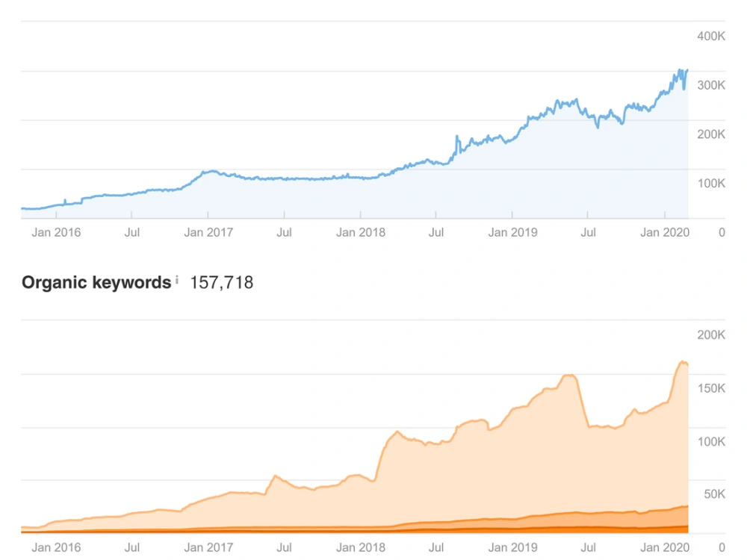Select Jan 2018 on the keywords chart axis

coord(361,547)
